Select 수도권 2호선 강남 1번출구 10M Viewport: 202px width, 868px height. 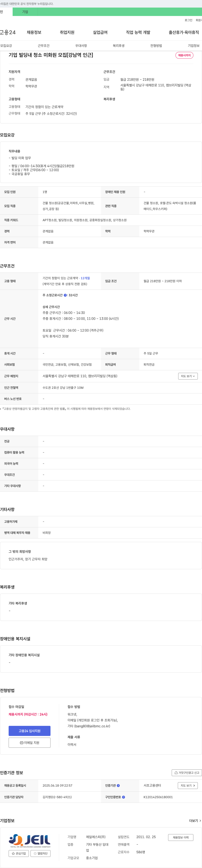(x=63, y=388)
